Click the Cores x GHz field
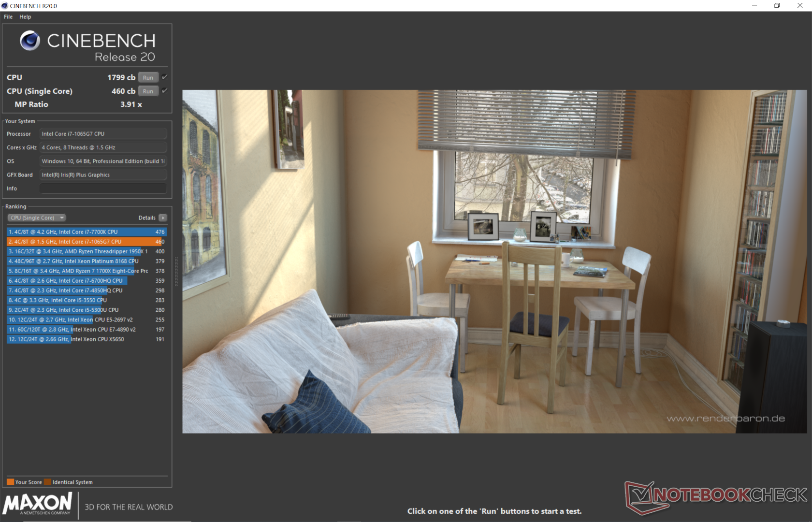Image resolution: width=812 pixels, height=522 pixels. click(x=103, y=147)
